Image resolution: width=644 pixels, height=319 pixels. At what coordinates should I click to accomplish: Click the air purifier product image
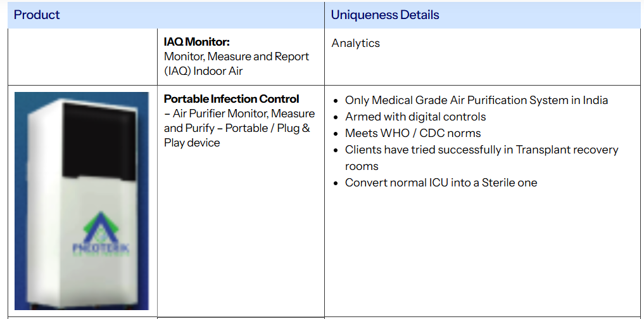tap(81, 200)
